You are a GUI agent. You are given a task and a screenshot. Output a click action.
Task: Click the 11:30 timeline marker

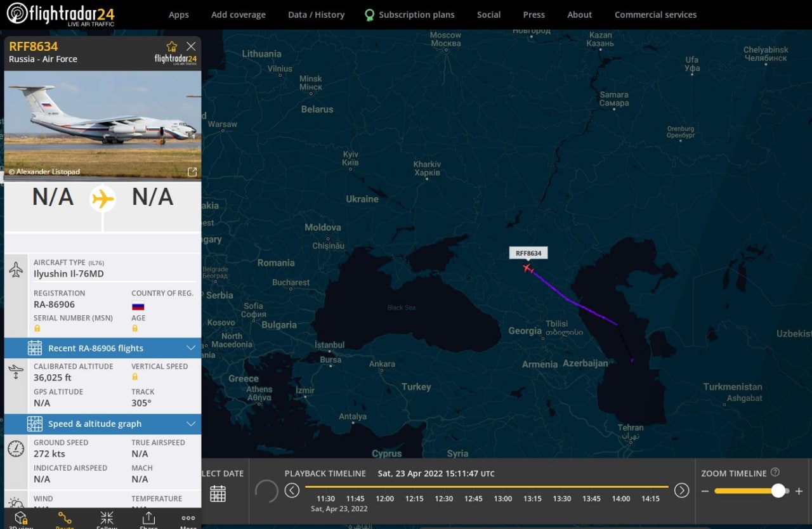pos(325,499)
